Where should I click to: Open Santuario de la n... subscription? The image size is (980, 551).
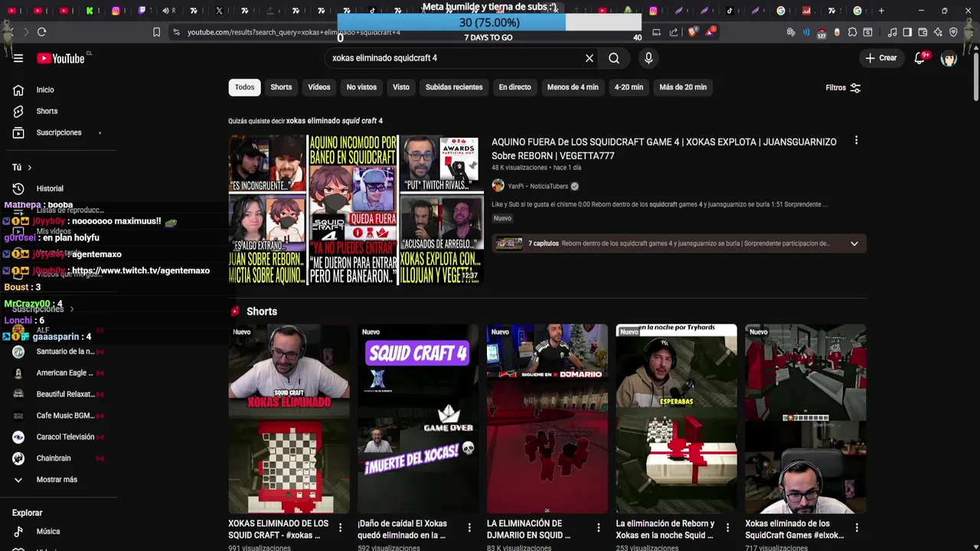click(x=58, y=351)
